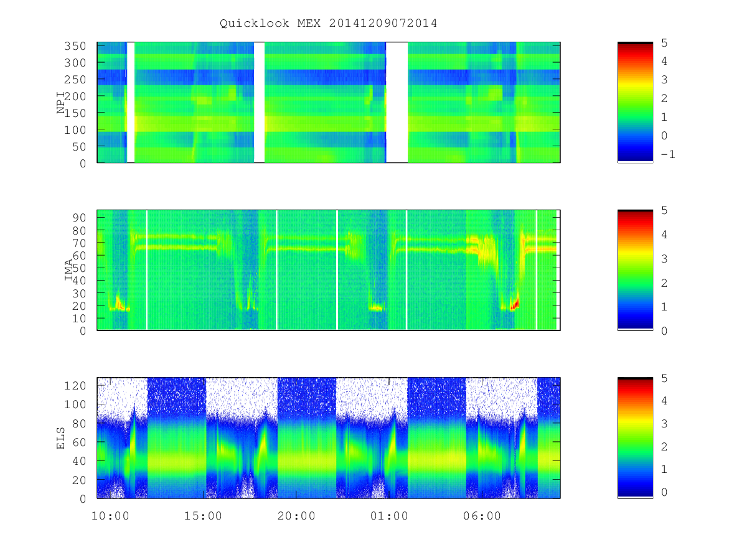Screen dimensions: 747x560
Task: Click the 10:00 time tick label
Action: [110, 516]
